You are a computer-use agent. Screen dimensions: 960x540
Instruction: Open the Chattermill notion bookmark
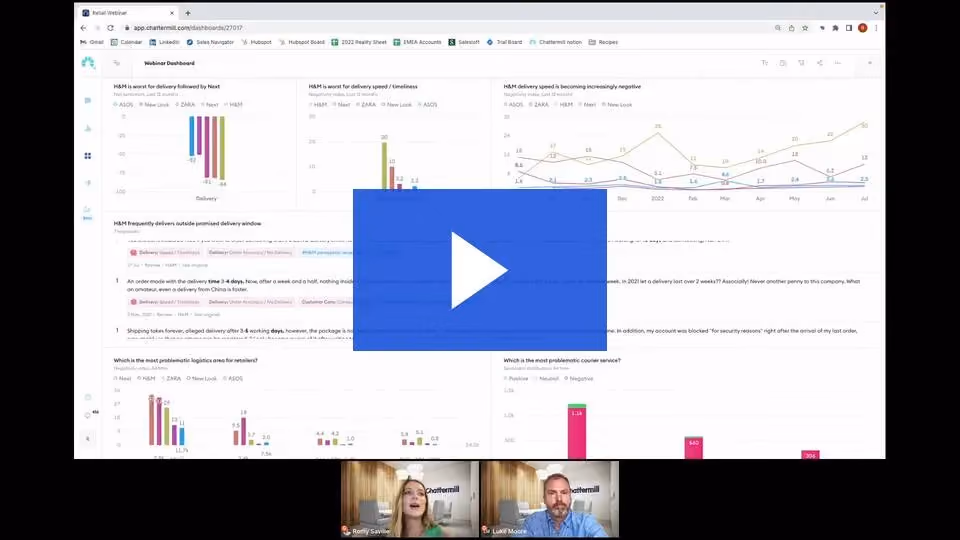click(555, 42)
